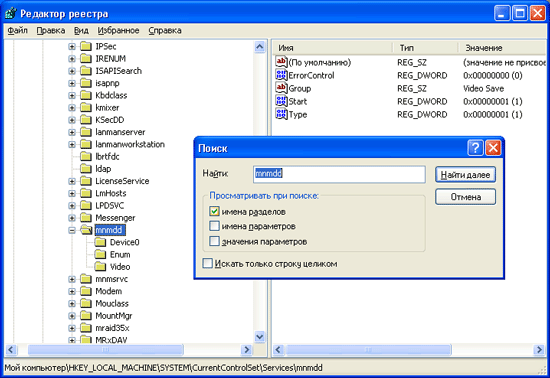Expand the IPSec tree node

click(72, 47)
